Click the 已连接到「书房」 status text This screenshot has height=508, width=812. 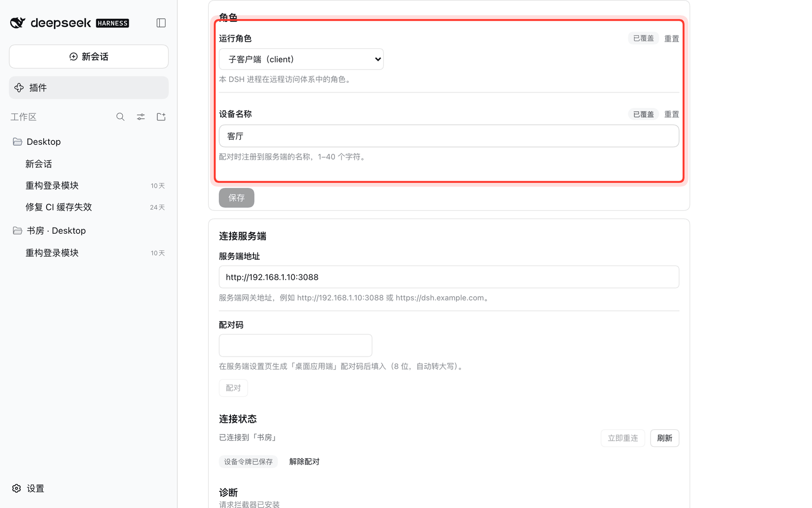[248, 437]
